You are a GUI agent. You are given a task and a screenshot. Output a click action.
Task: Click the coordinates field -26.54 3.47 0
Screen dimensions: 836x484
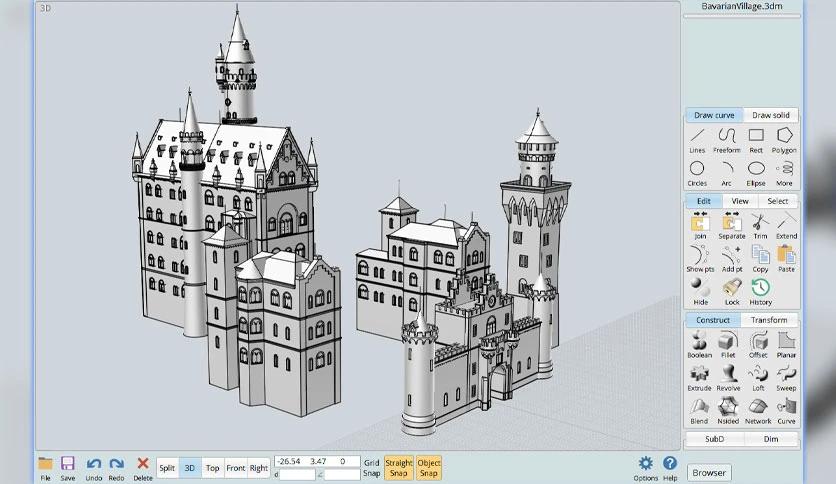click(317, 461)
